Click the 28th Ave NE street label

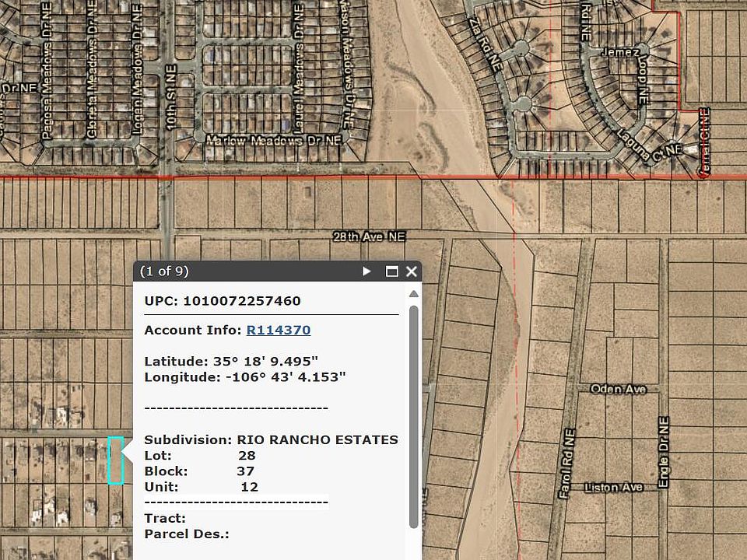click(369, 236)
